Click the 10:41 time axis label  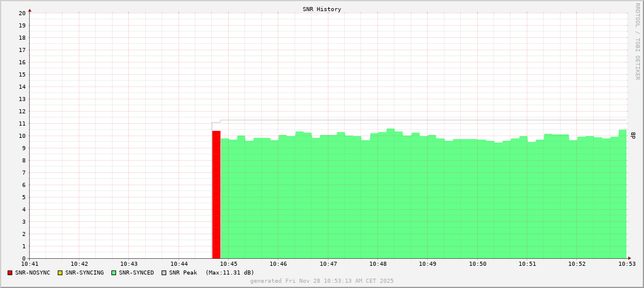(x=30, y=264)
